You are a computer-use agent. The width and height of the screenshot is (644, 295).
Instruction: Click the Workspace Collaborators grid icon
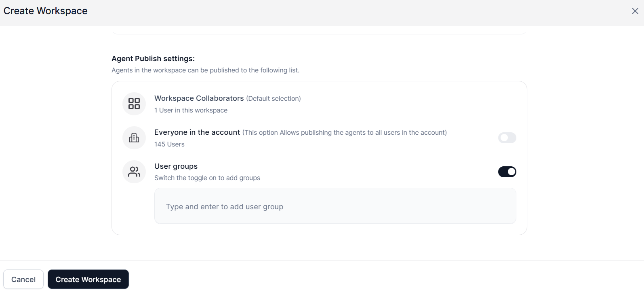click(x=134, y=104)
